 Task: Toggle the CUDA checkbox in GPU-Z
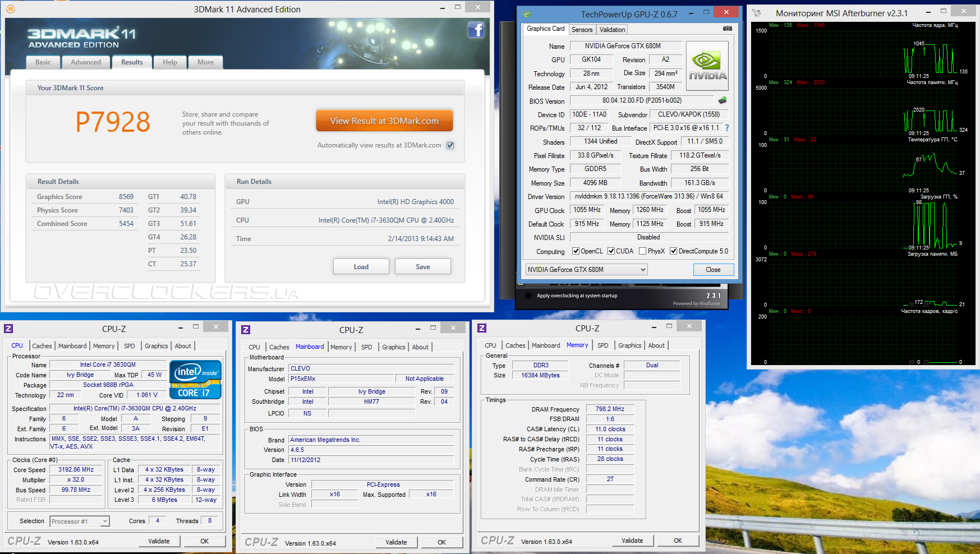[x=611, y=251]
